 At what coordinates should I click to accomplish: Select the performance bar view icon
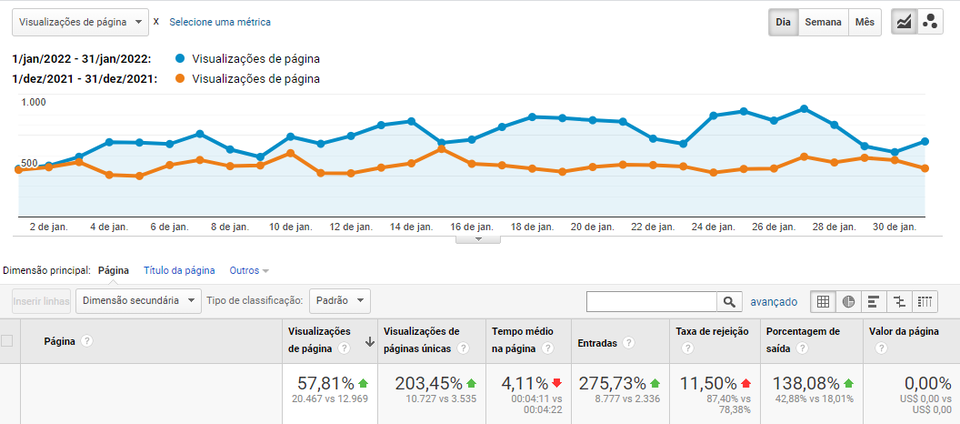click(x=874, y=302)
